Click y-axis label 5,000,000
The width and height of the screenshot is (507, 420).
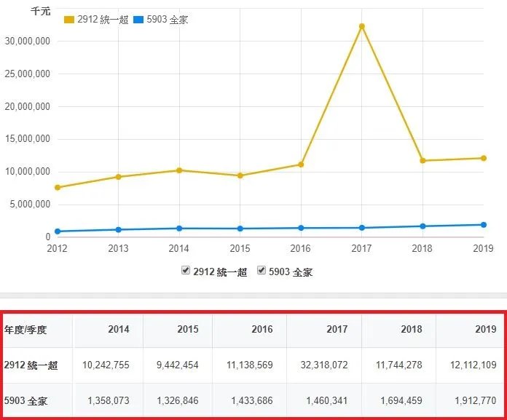coord(30,205)
